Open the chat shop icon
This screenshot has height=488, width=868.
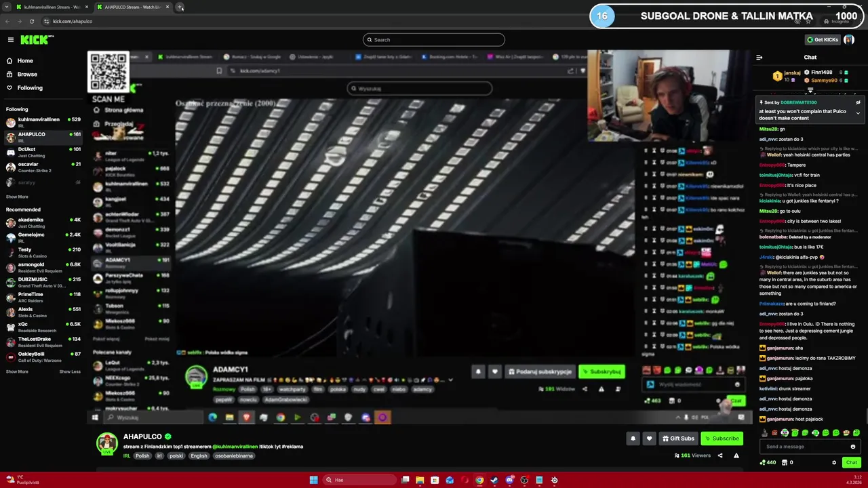coord(785,462)
